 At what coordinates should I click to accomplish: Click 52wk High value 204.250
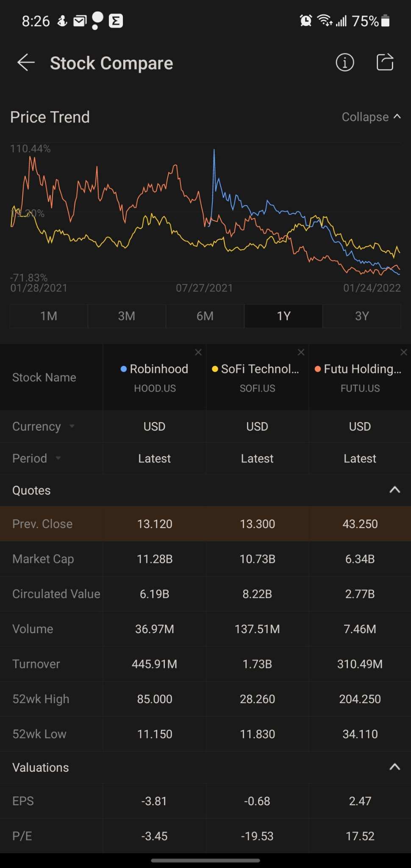(x=360, y=699)
